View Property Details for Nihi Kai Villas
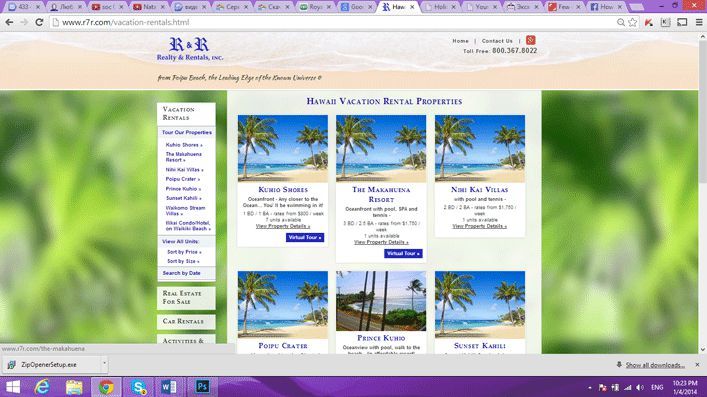The image size is (707, 397). (x=479, y=226)
